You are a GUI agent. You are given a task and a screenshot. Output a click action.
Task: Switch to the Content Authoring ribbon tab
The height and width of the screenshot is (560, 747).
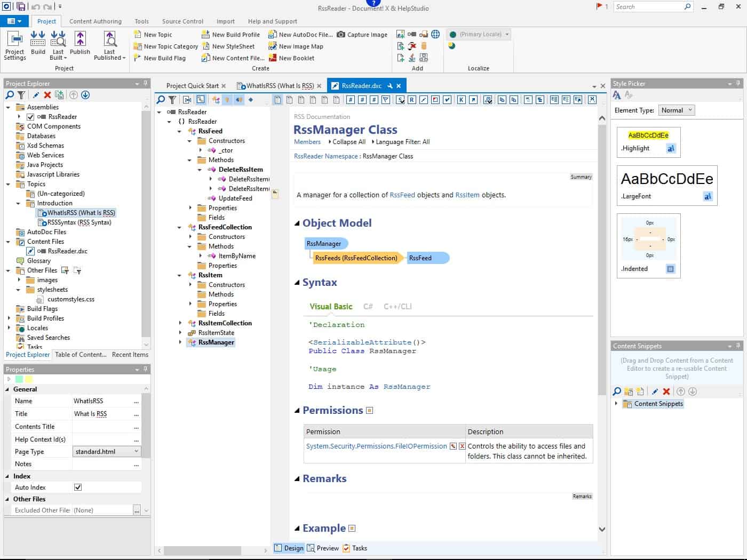click(96, 21)
